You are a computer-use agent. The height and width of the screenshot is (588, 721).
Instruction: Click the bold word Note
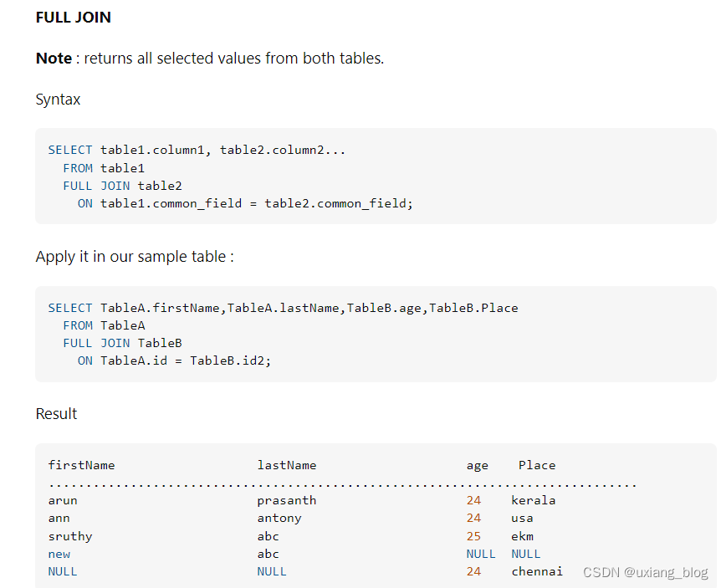54,59
